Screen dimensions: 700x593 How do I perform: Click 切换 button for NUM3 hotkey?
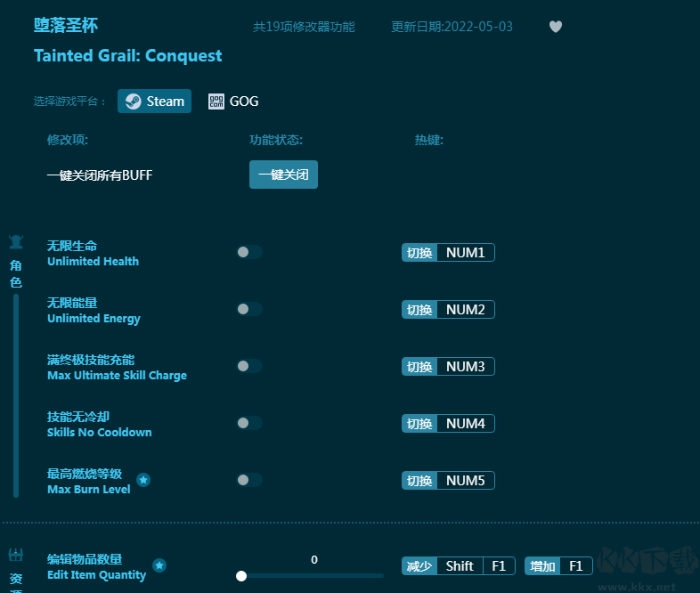pos(419,367)
